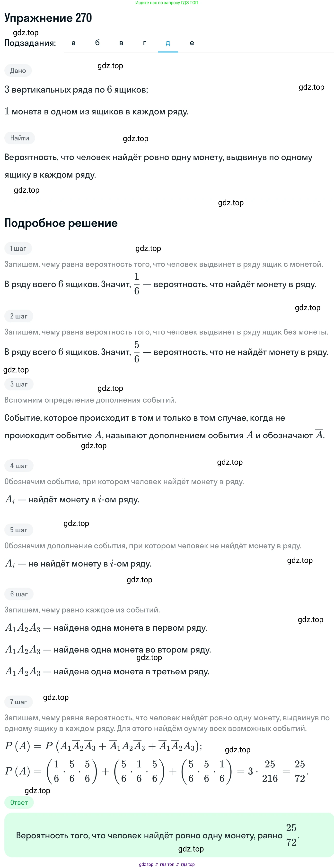Go to subtask tab г

tap(145, 43)
